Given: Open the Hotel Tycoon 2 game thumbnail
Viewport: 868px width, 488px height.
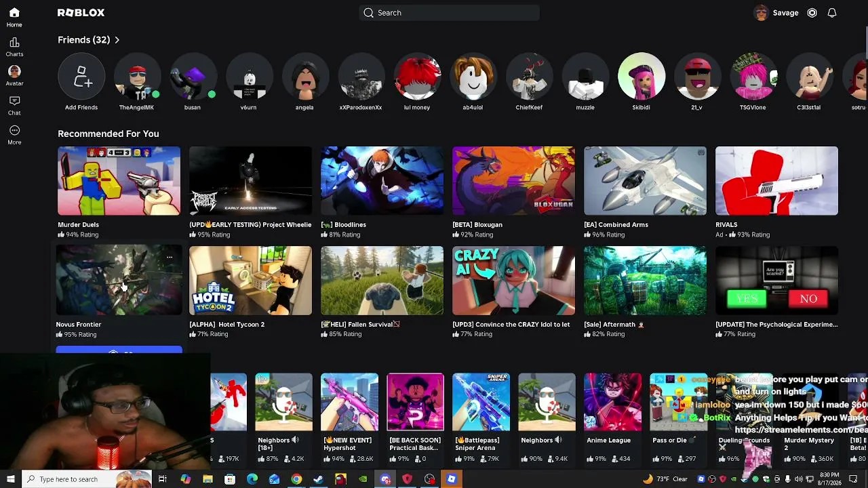Looking at the screenshot, I should pyautogui.click(x=250, y=281).
